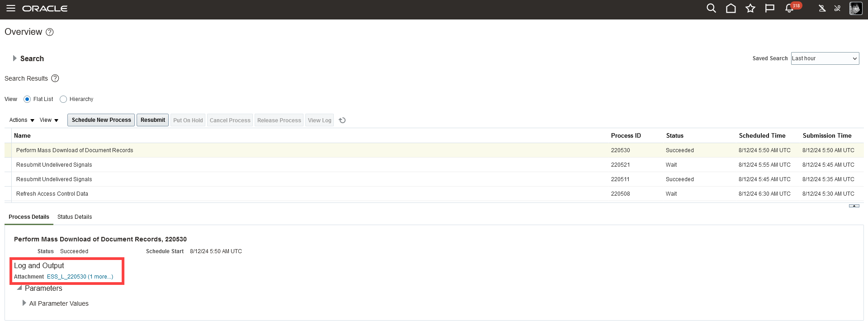868x327 pixels.
Task: Switch to the Status Details tab
Action: (x=75, y=217)
